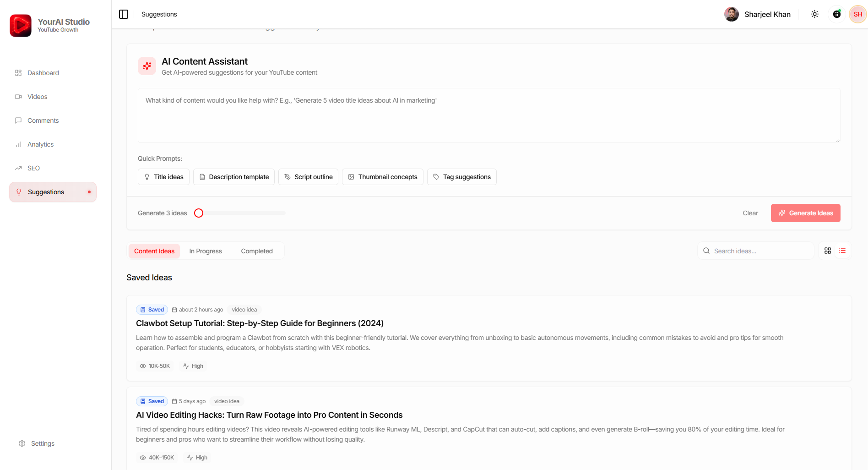Click the 10K-50K views estimate badge
Screen dimensions: 868x470
155,366
